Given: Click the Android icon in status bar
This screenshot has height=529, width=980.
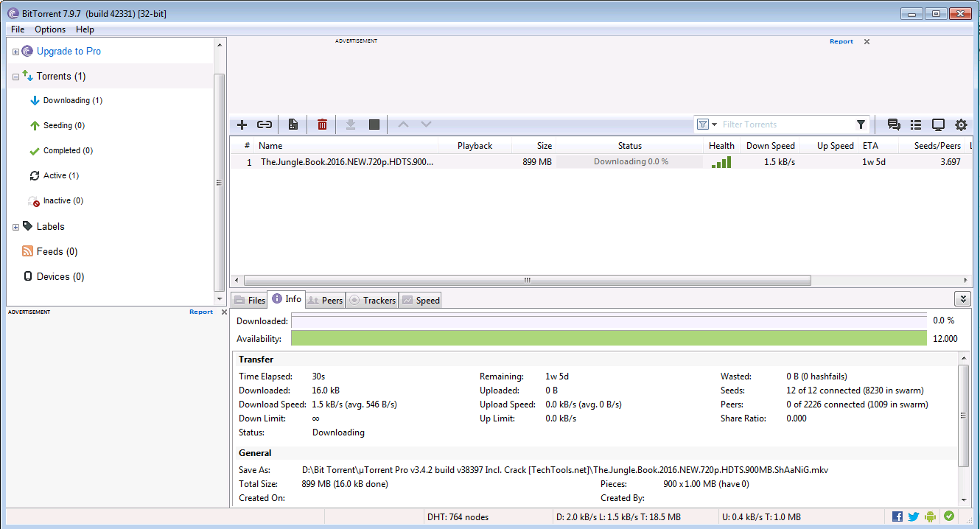Looking at the screenshot, I should (931, 516).
